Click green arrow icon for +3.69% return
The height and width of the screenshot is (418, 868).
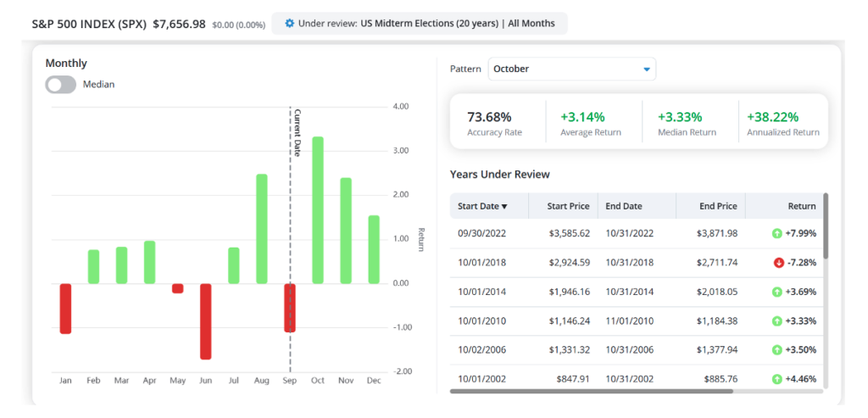tap(777, 292)
